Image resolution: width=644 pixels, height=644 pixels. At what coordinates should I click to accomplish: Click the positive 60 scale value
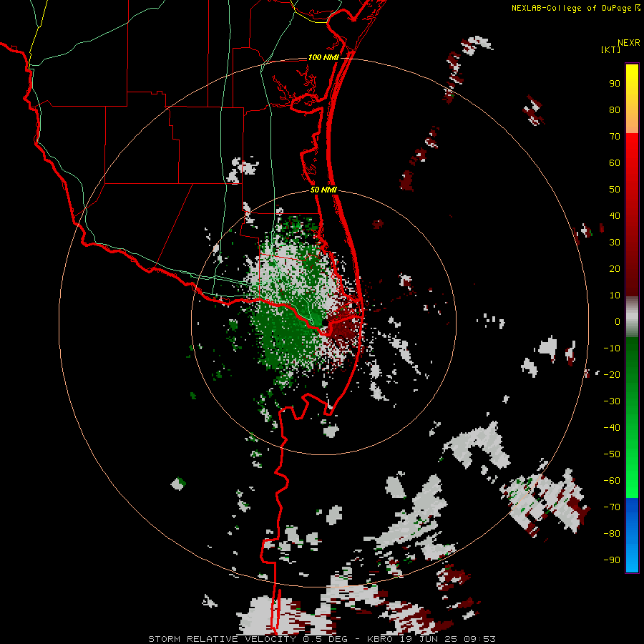[615, 162]
